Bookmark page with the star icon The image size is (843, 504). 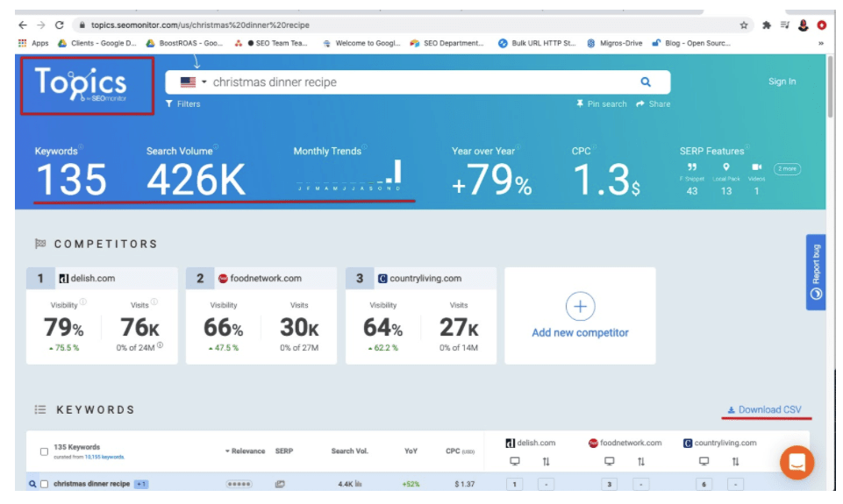(x=744, y=25)
